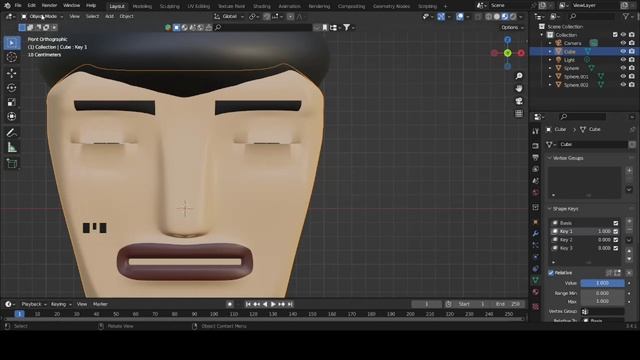640x360 pixels.
Task: Open the Options dropdown in viewport
Action: click(x=512, y=27)
